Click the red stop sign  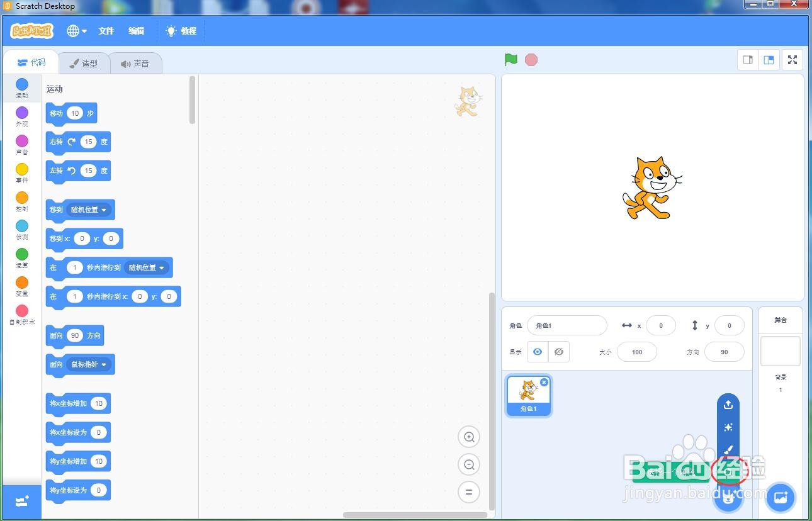pyautogui.click(x=531, y=59)
